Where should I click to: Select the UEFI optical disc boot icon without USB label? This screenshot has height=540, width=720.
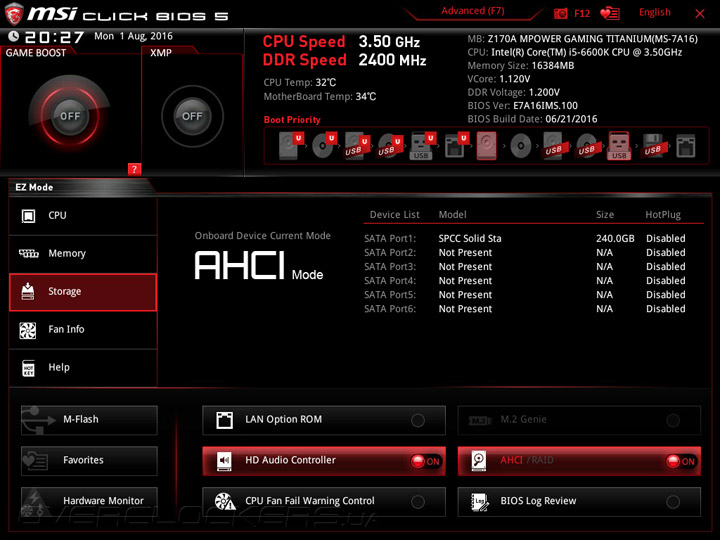pos(324,146)
